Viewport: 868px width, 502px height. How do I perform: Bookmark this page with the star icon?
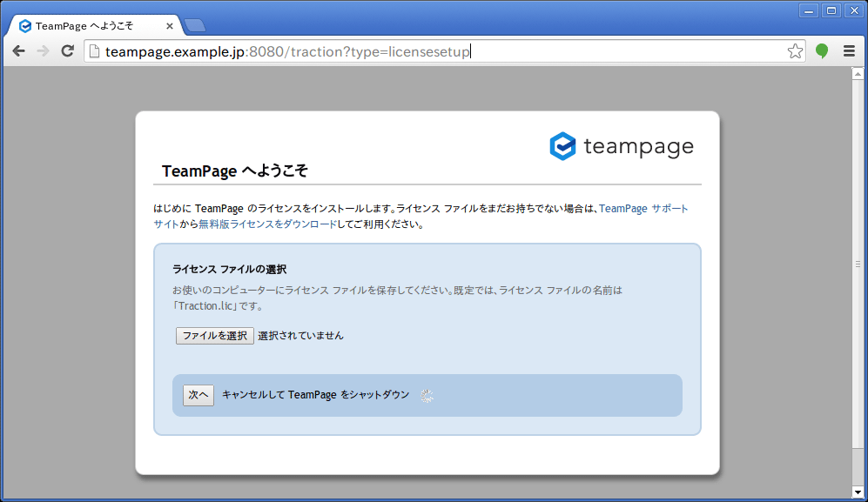(x=795, y=51)
